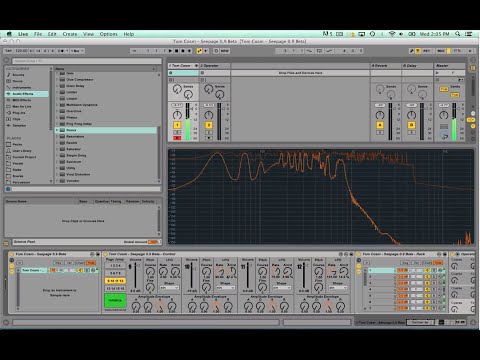480x360 pixels.
Task: Disarm the red record arm on track 1
Action: coord(177,138)
